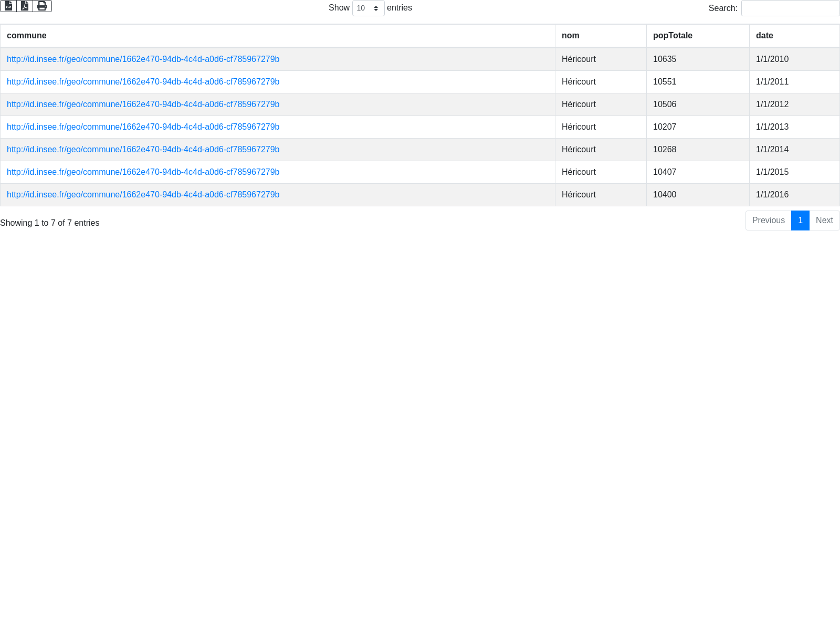Export the table as CSV
Screen dimensions: 840x630
pos(8,6)
